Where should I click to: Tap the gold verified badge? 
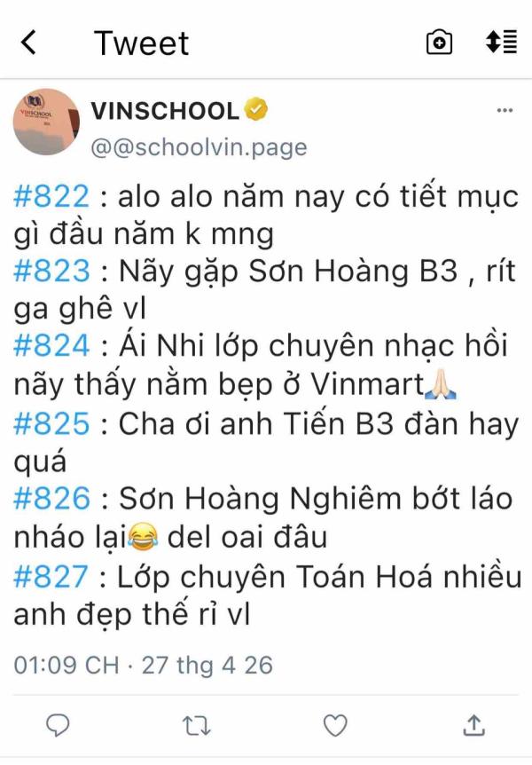pos(256,109)
